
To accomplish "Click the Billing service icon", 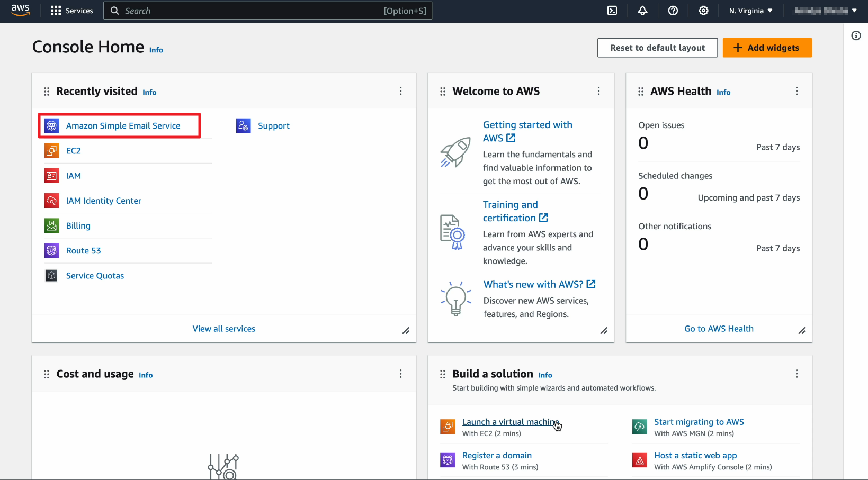I will [x=51, y=226].
